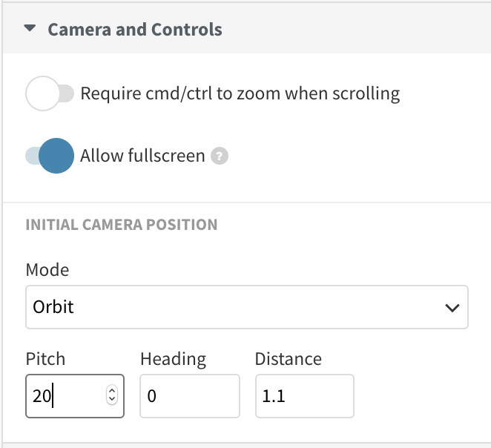Collapse the Camera and Controls section triangle

pos(30,30)
